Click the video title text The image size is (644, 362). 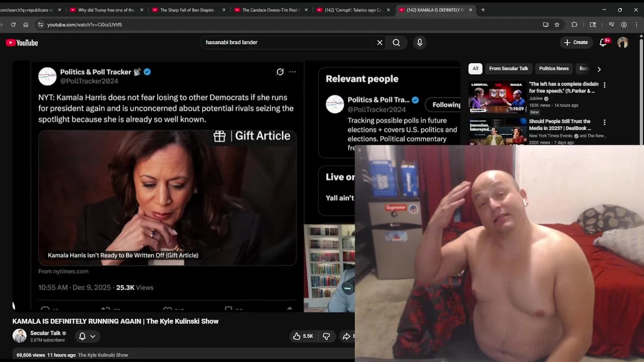[x=115, y=321]
